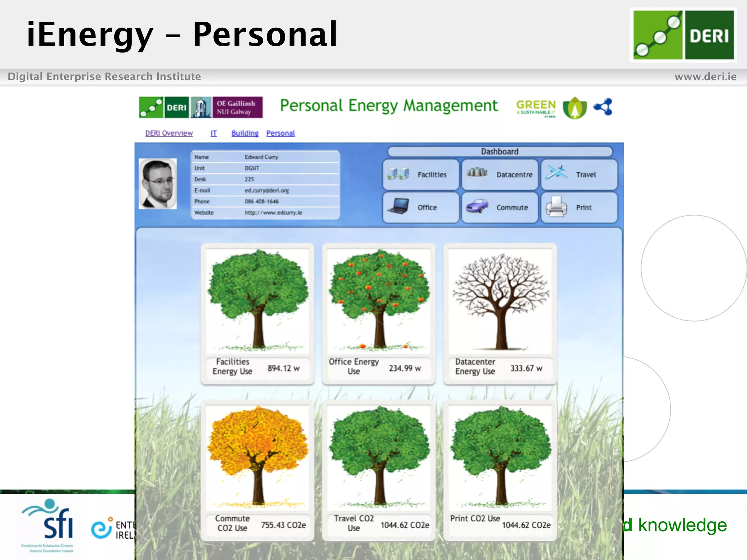Select the Travel CO2 Use tree card
The width and height of the screenshot is (747, 560).
pos(379,471)
